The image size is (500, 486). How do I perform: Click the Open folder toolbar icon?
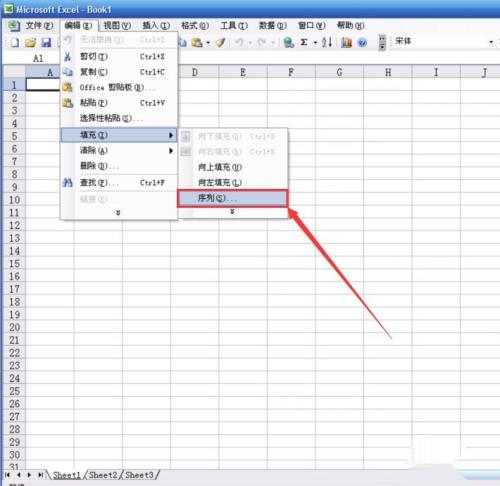tap(30, 42)
